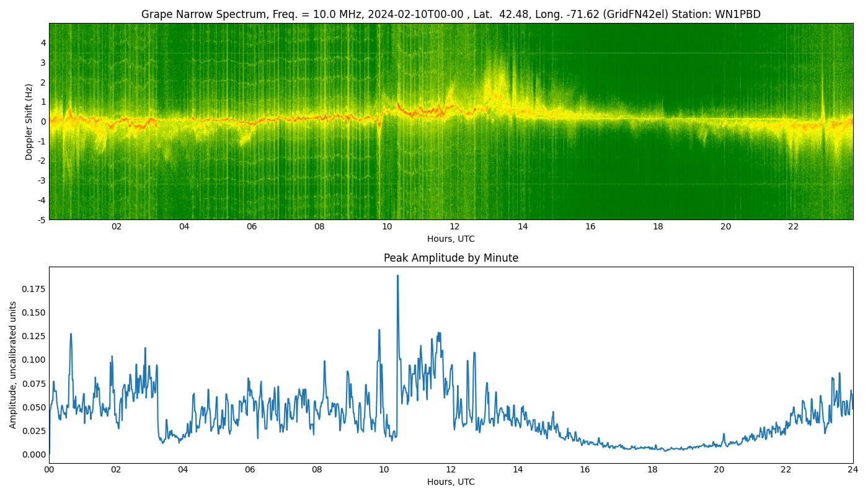868x496 pixels.
Task: Click hour 12 tick on the spectrogram axis
Action: [455, 227]
